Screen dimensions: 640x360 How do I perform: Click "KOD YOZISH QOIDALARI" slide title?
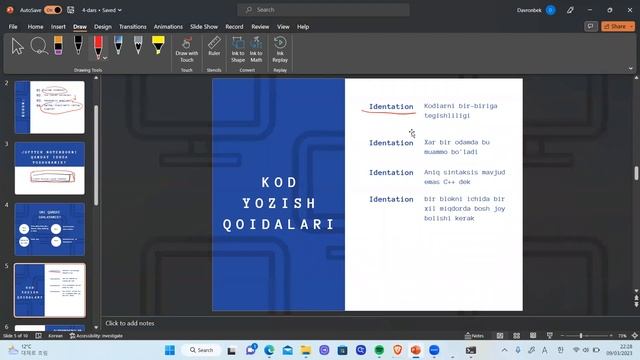point(279,203)
